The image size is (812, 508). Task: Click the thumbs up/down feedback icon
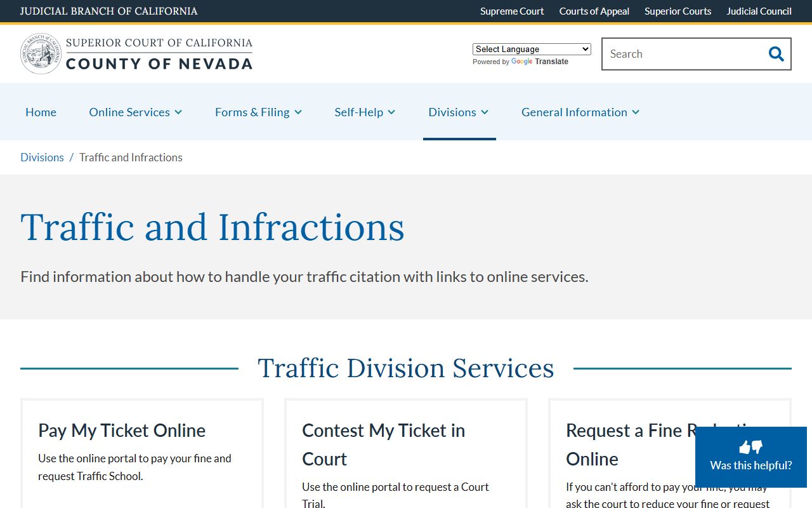coord(751,447)
